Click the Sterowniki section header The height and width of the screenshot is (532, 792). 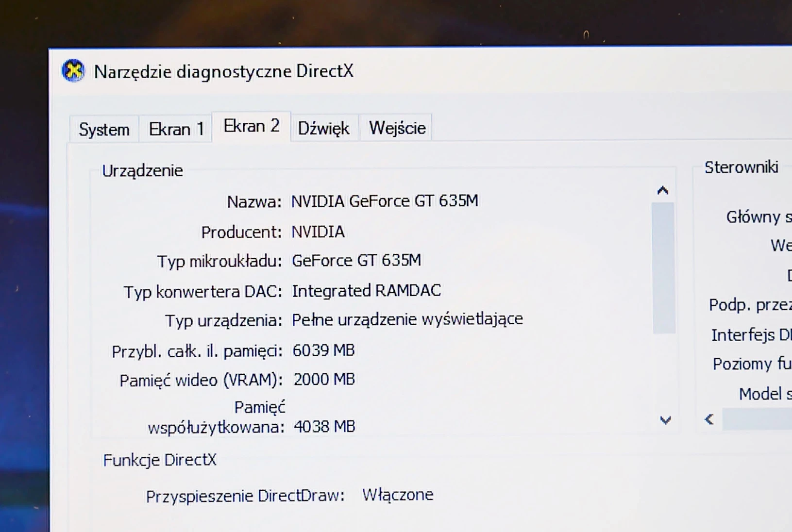pyautogui.click(x=742, y=167)
